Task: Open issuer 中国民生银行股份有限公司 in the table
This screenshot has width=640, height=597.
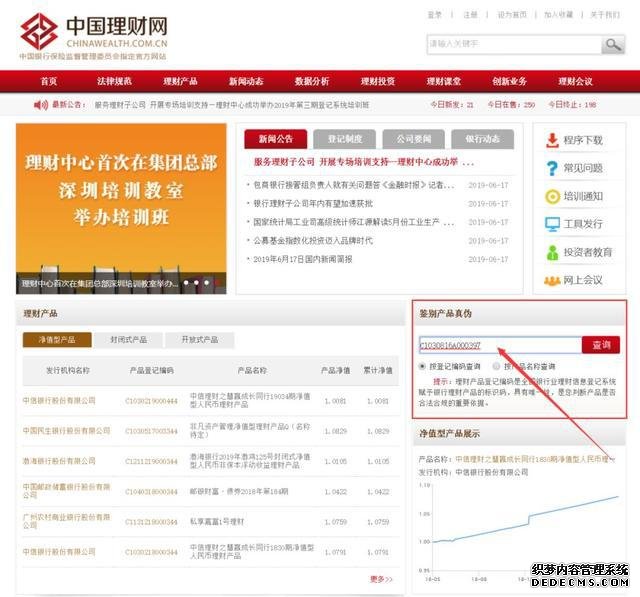Action: tap(67, 431)
